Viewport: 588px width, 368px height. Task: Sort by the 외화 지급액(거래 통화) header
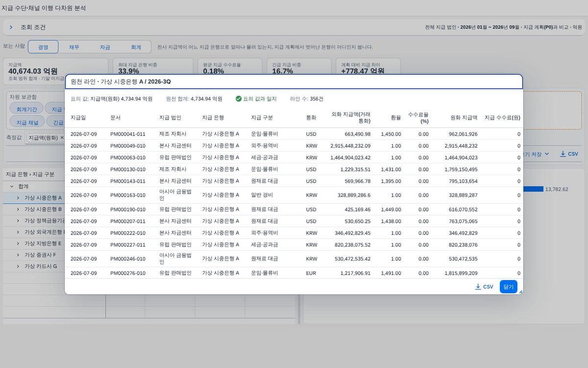[x=351, y=118]
